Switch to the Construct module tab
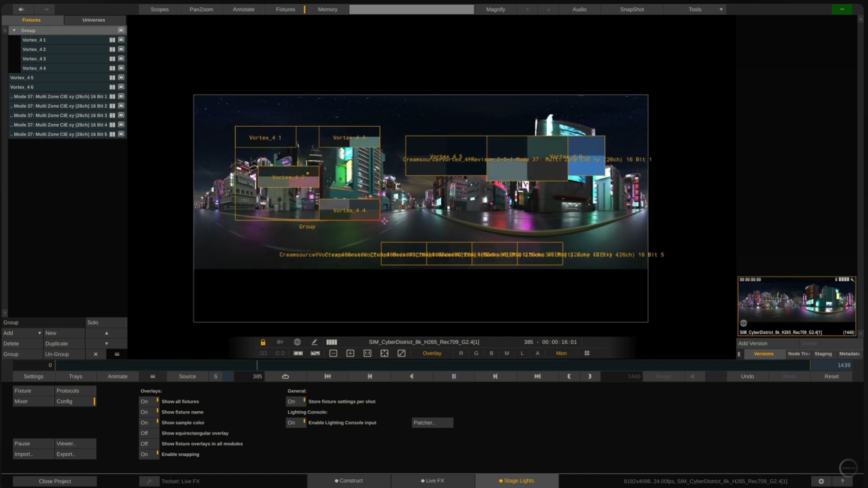The height and width of the screenshot is (488, 868). (x=349, y=481)
